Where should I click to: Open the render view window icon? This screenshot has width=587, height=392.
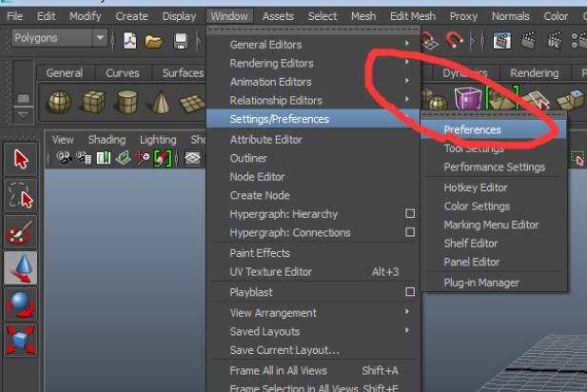[x=501, y=40]
